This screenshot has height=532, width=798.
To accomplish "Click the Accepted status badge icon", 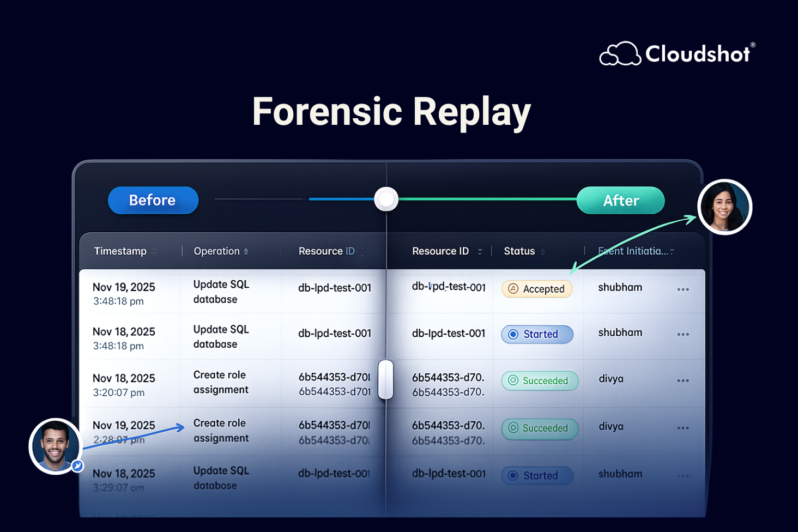I will coord(513,289).
